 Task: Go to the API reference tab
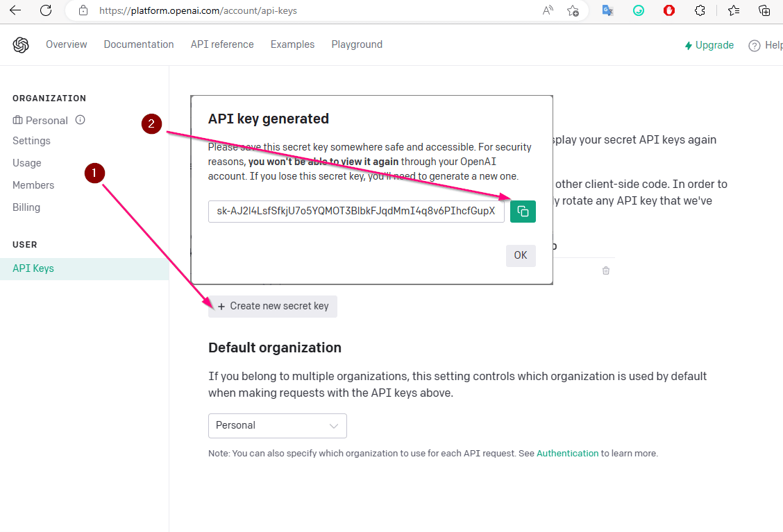tap(222, 44)
